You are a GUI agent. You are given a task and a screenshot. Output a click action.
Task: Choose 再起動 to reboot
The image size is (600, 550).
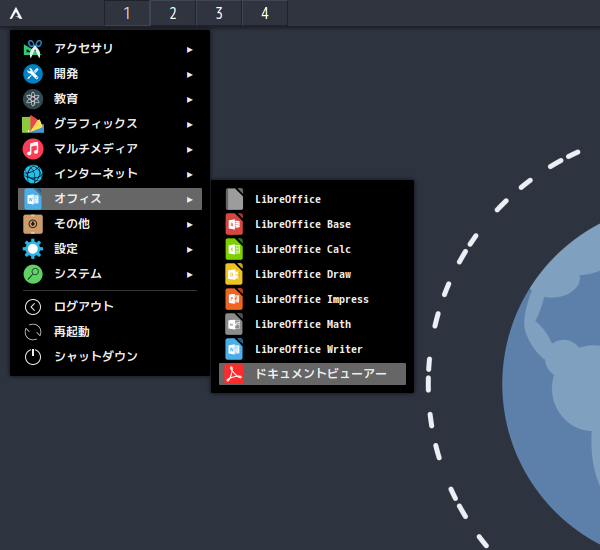pyautogui.click(x=110, y=332)
